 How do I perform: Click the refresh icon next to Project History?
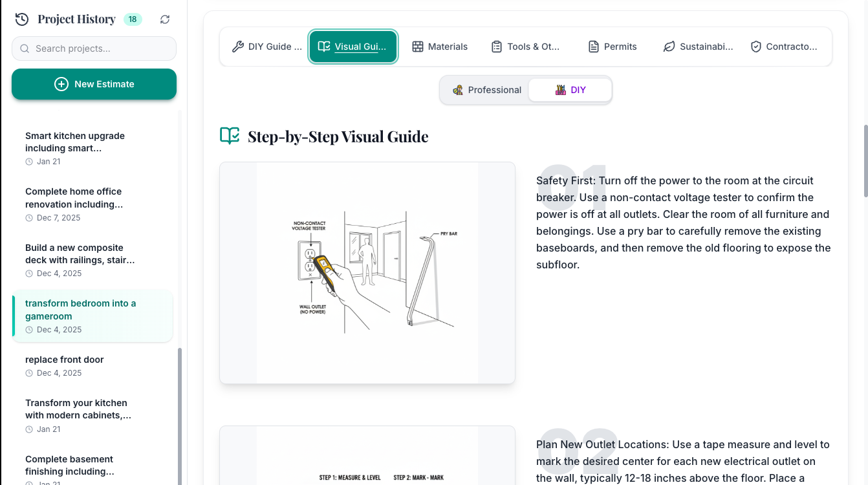click(x=165, y=19)
